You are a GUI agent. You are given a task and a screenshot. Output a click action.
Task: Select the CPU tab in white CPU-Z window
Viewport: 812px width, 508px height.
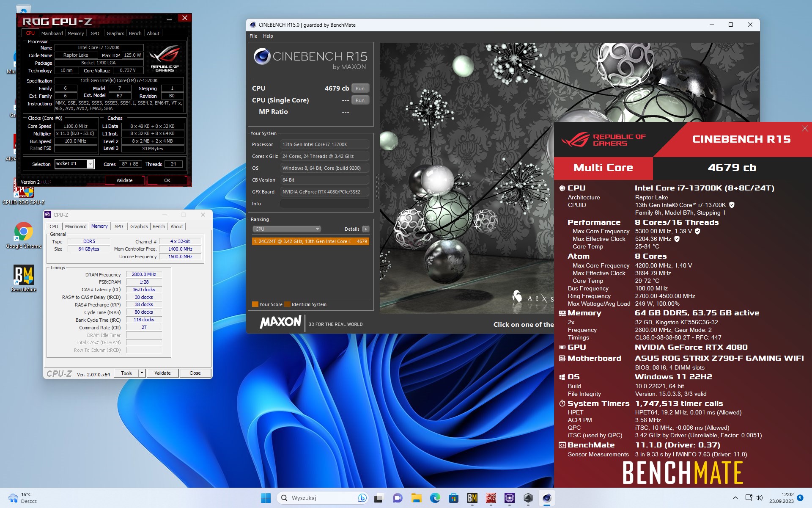[x=54, y=226]
